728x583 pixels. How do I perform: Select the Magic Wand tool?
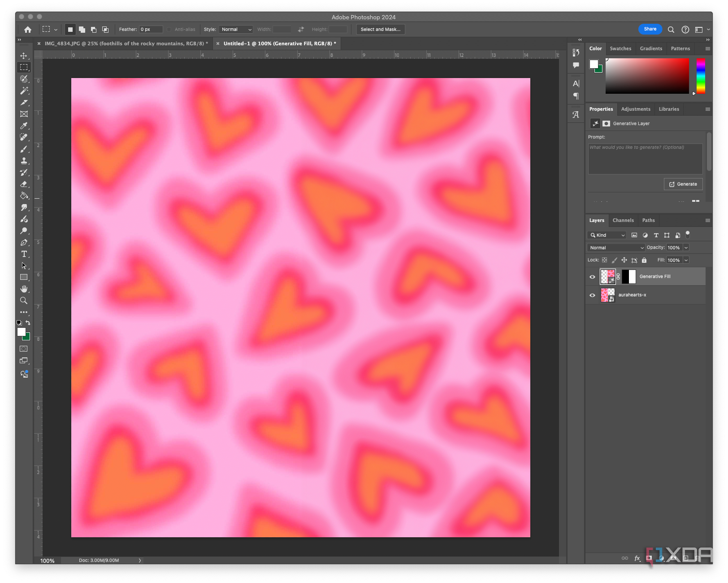24,91
